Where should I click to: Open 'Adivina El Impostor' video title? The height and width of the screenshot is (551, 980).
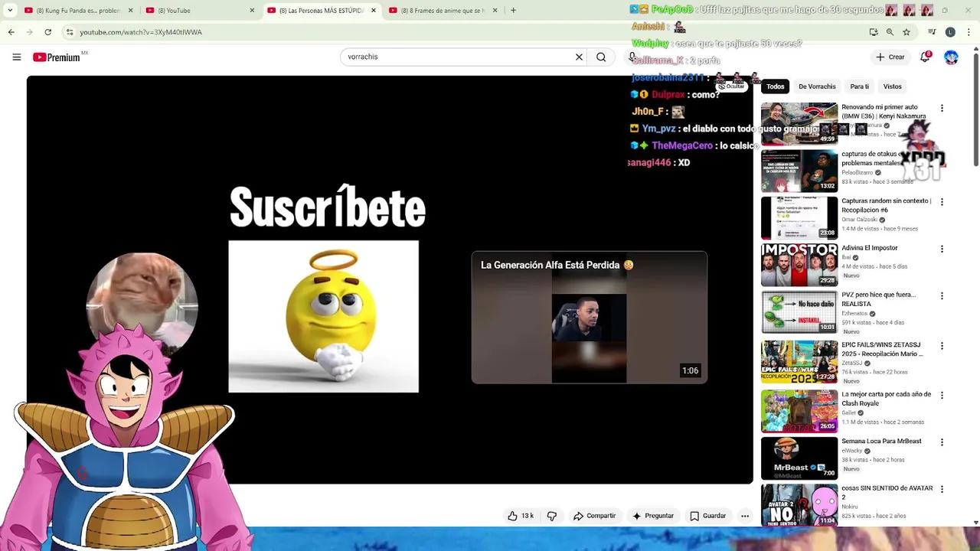click(869, 248)
